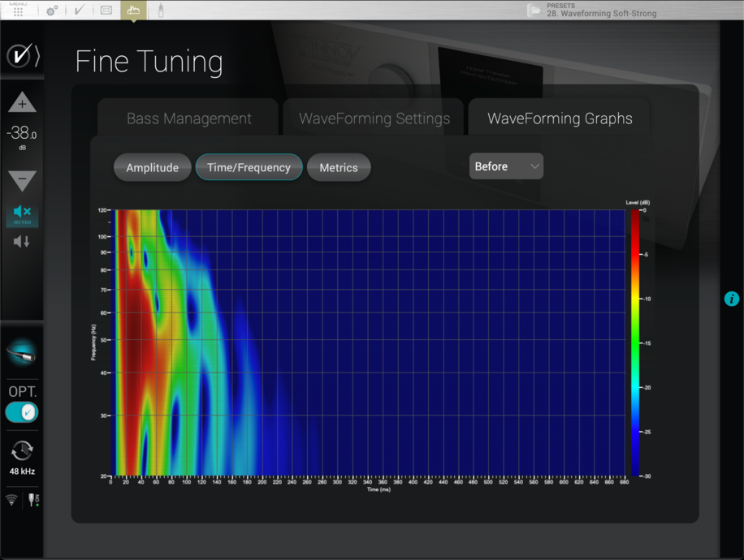
Task: Select the Amplitude graph button
Action: pyautogui.click(x=152, y=168)
